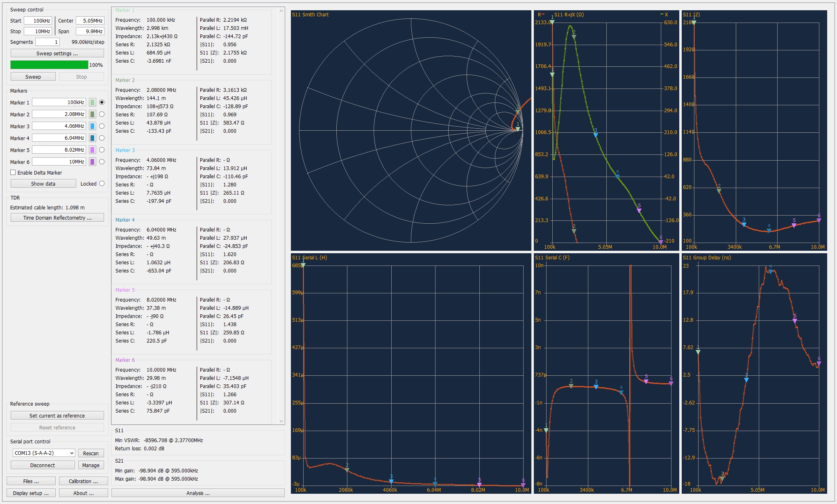Screen dimensions: 837x504
Task: Click the Marker 5 heading label
Action: point(125,290)
